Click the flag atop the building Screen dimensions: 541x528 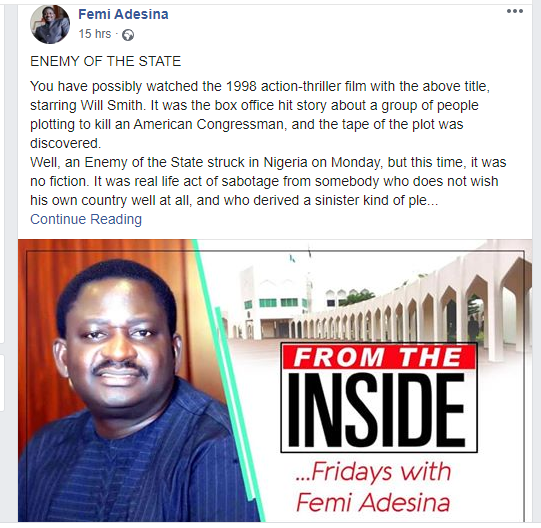pyautogui.click(x=292, y=257)
